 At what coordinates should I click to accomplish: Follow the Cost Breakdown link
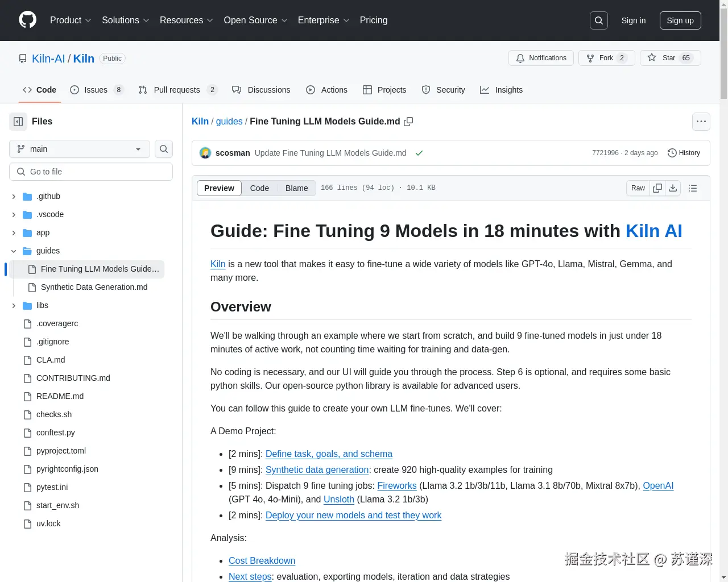[262, 561]
